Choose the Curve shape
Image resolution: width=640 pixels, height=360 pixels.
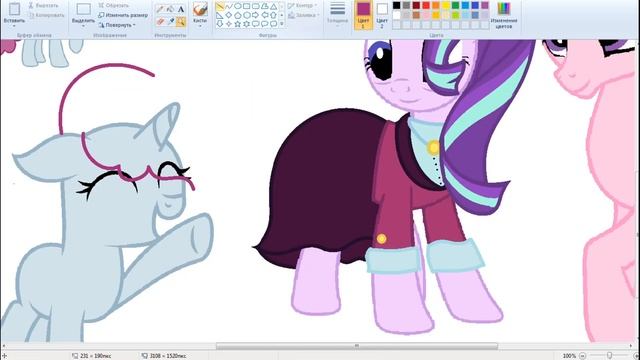tap(229, 6)
